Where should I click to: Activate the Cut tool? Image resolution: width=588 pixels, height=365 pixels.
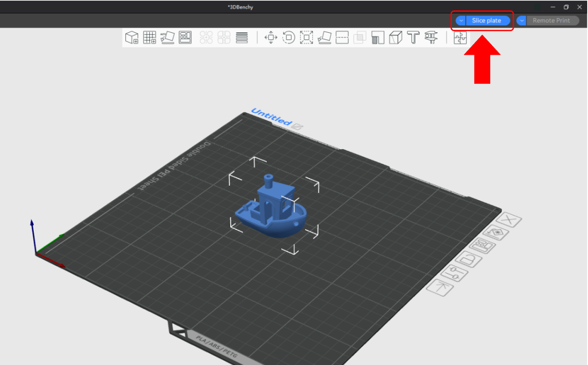coord(342,37)
